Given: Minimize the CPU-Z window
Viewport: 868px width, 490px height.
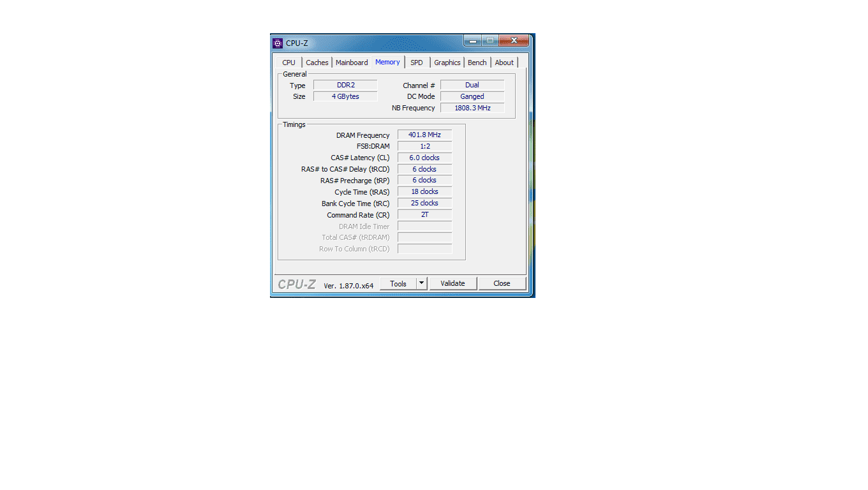Looking at the screenshot, I should pyautogui.click(x=472, y=41).
